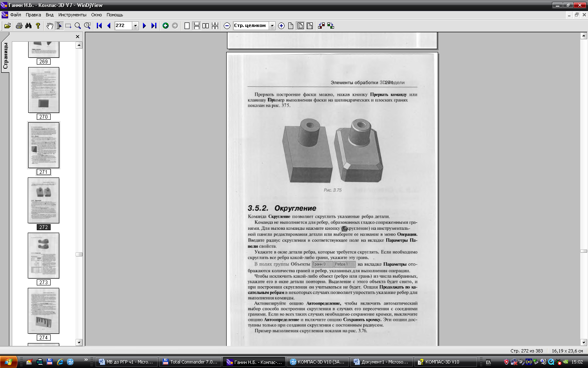Click the page number field showing 272

pyautogui.click(x=123, y=26)
